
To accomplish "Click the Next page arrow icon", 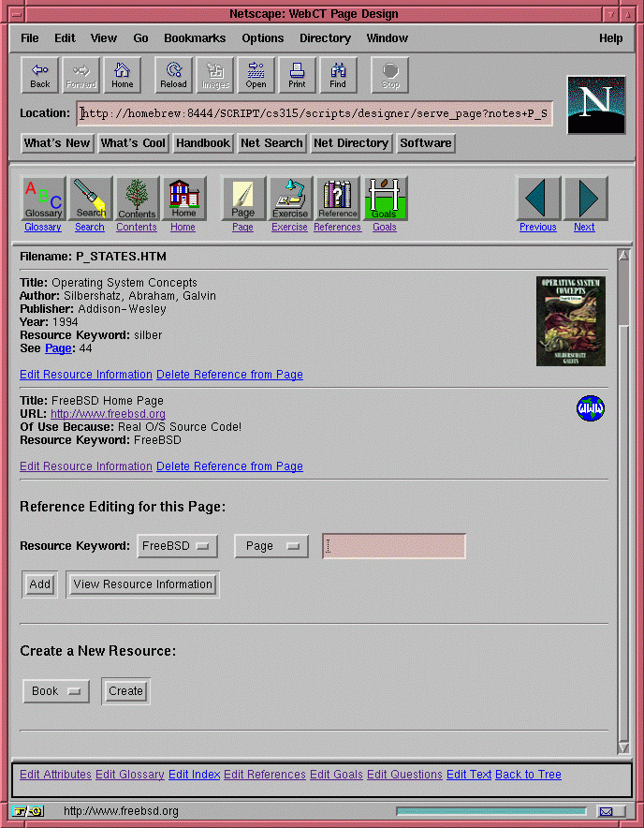I will (x=585, y=199).
